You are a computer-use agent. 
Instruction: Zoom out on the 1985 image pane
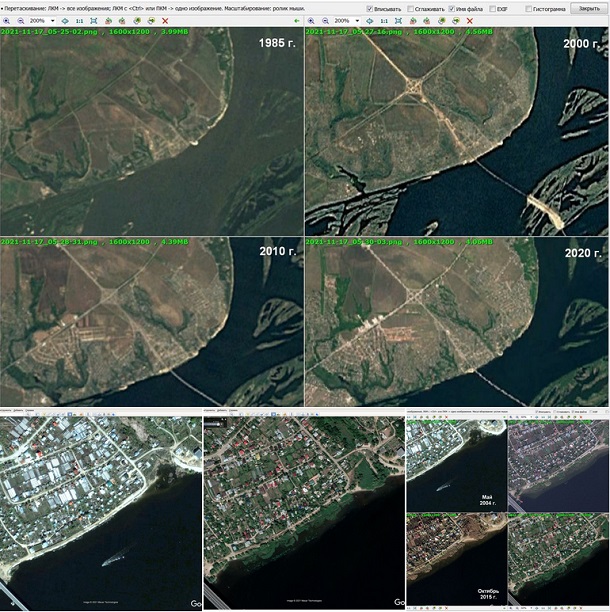[21, 21]
